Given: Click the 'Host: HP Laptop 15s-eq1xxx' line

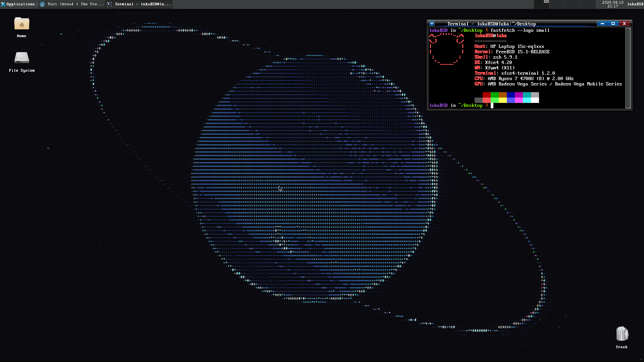Looking at the screenshot, I should click(x=509, y=46).
